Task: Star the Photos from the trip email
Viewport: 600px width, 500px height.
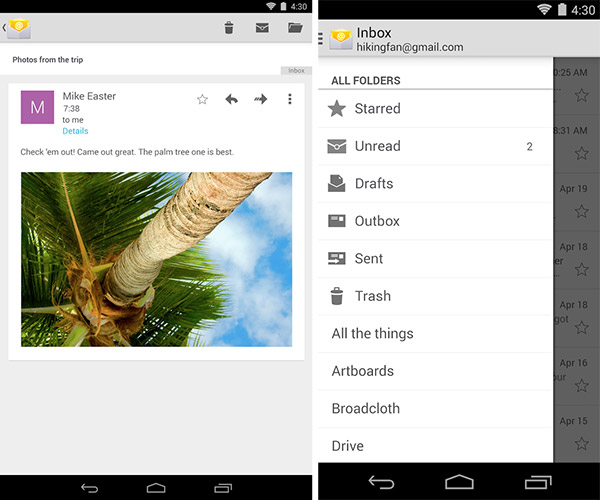Action: [x=202, y=99]
